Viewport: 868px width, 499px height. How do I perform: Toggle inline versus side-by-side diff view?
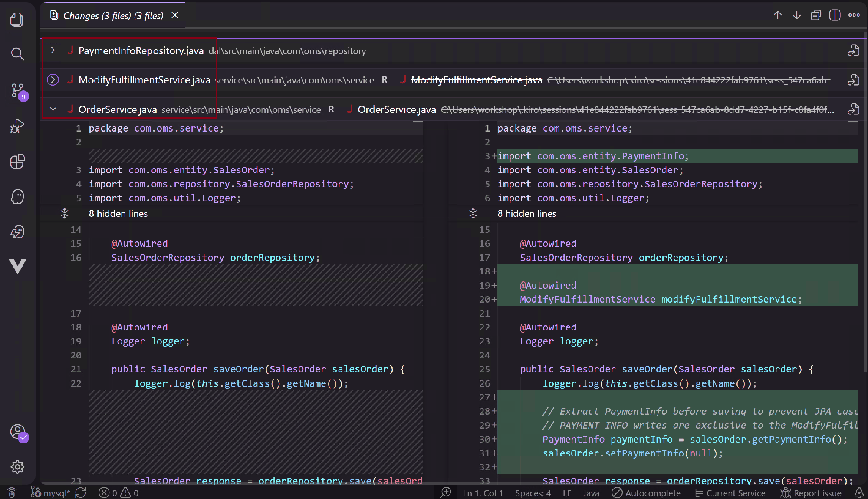point(835,15)
